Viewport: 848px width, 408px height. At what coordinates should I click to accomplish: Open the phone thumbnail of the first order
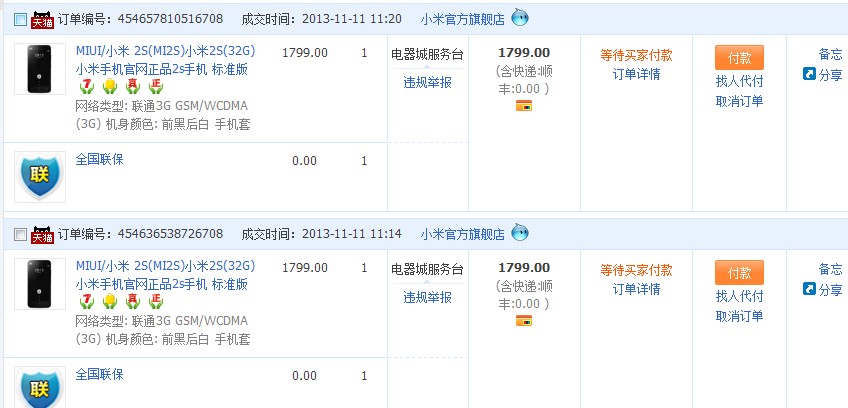click(40, 69)
